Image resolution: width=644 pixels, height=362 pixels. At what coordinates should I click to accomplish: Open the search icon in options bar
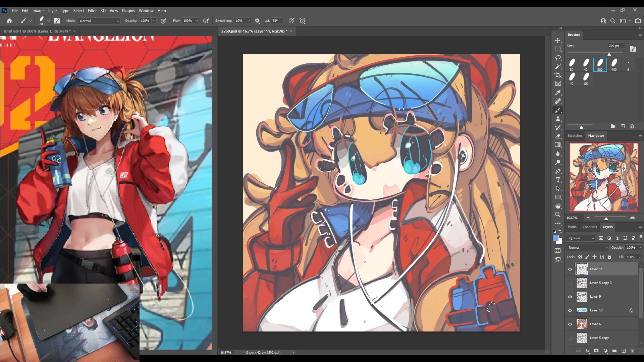612,21
